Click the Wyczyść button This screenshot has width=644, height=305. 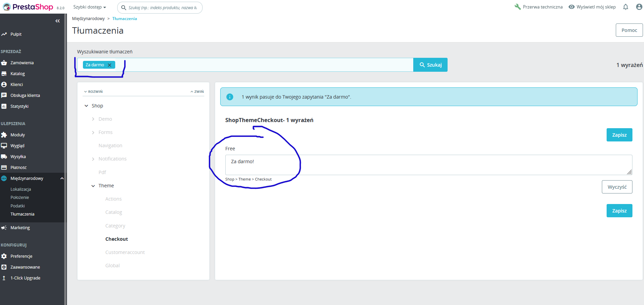[x=617, y=187]
